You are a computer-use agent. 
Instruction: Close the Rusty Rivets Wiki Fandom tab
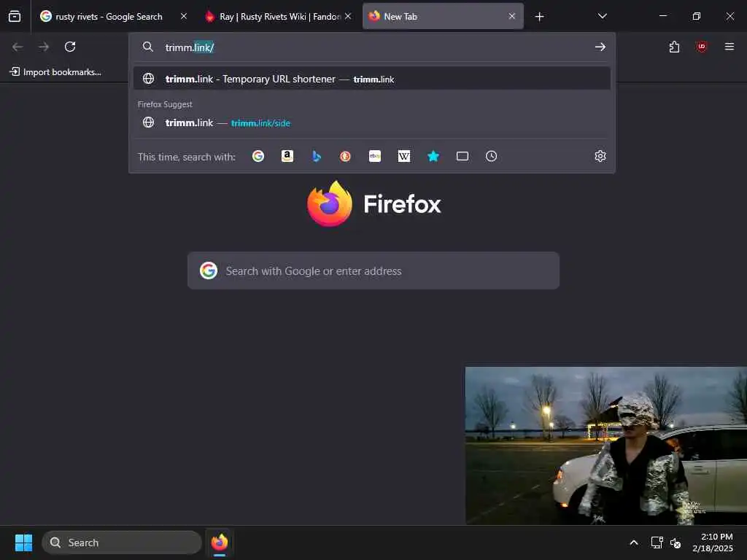point(348,16)
